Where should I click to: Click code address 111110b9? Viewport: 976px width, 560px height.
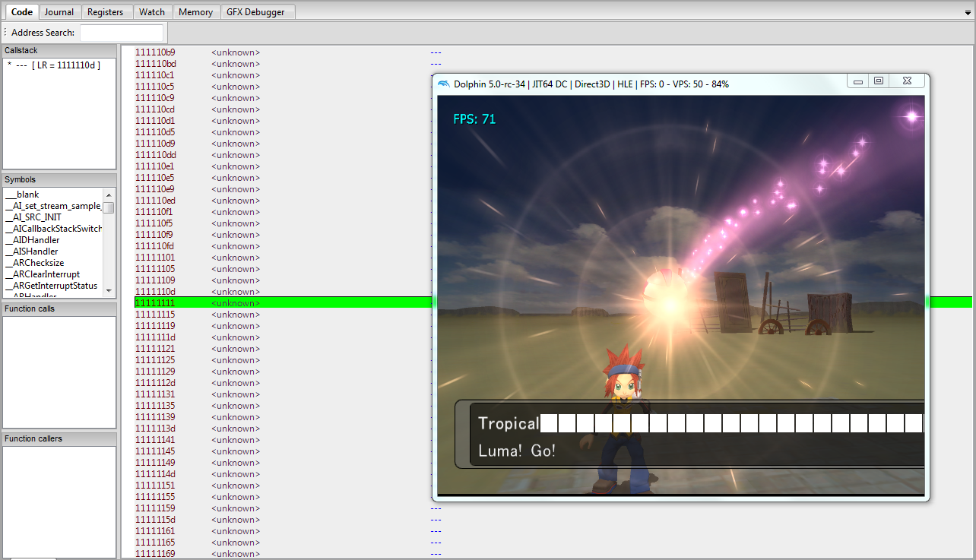pyautogui.click(x=155, y=52)
